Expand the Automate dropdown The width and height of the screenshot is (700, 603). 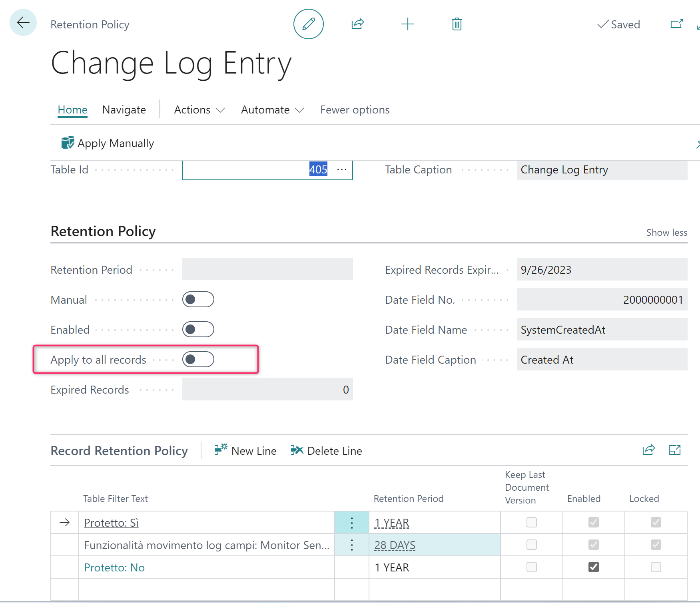coord(272,110)
